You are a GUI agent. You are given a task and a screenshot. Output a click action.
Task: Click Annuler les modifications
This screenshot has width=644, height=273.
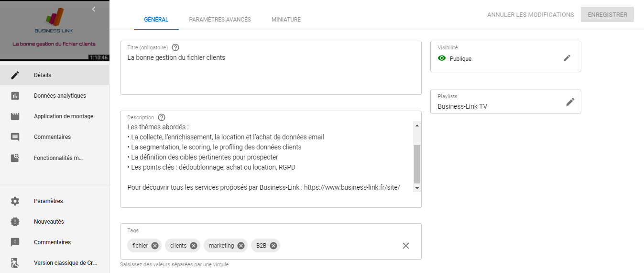[x=531, y=15]
